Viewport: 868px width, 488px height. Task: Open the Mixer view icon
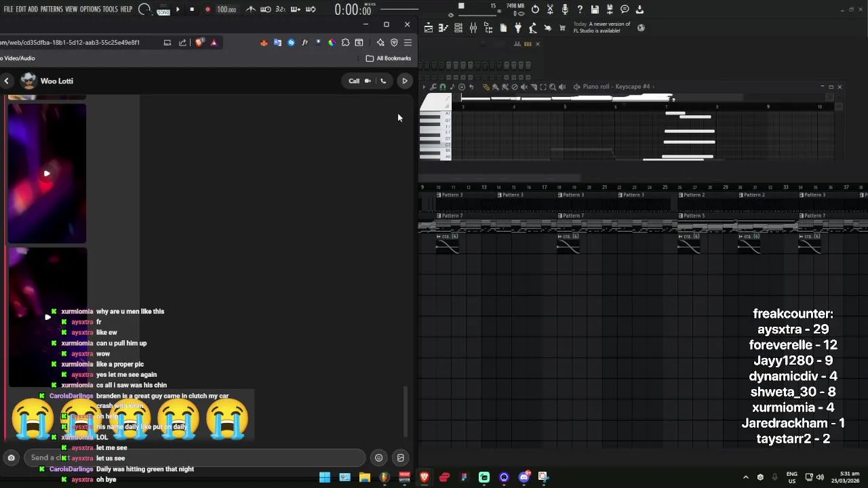[473, 28]
